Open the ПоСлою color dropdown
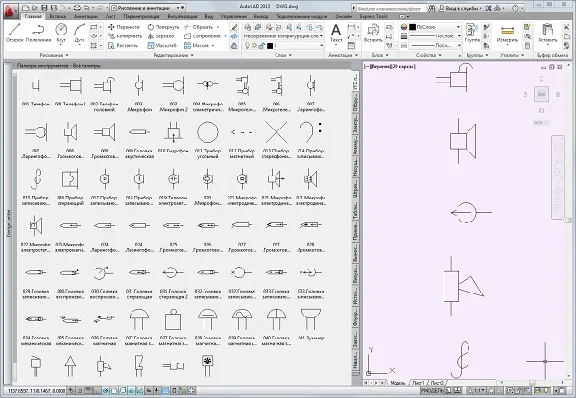The height and width of the screenshot is (398, 576). pos(435,27)
